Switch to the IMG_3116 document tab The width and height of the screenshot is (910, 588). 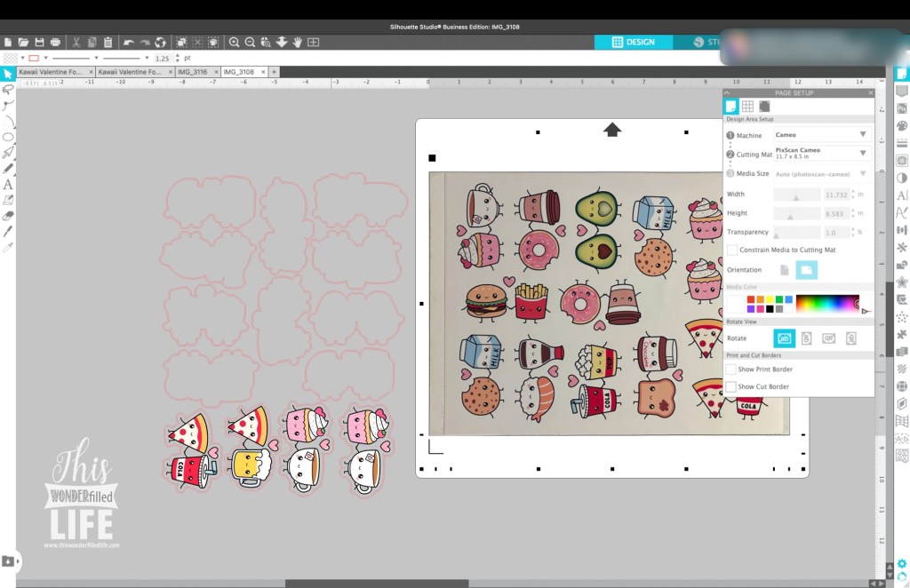[192, 72]
